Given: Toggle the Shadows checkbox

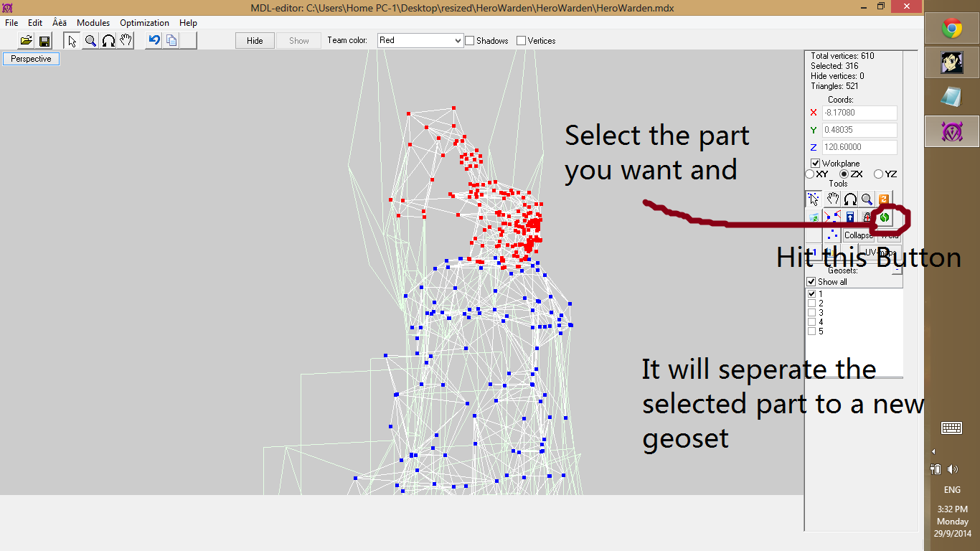Looking at the screenshot, I should (470, 41).
